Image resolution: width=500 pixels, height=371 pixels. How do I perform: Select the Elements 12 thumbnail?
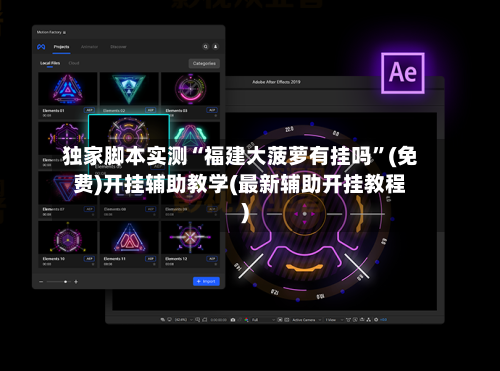[190, 237]
